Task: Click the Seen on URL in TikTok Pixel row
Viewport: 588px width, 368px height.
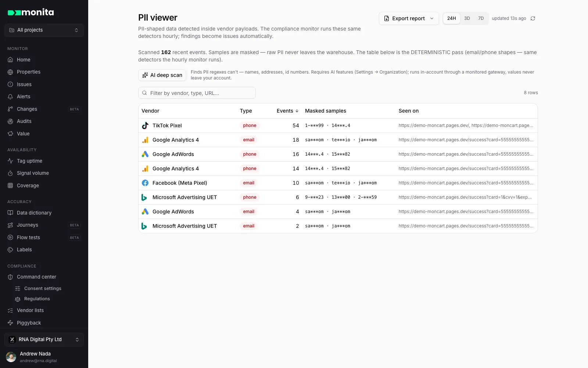Action: click(x=466, y=125)
